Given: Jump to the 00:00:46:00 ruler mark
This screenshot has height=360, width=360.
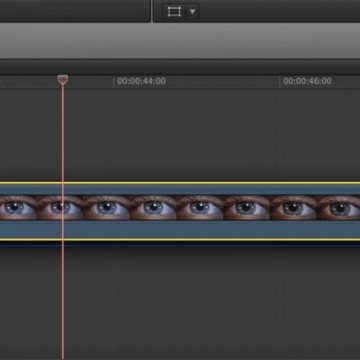Looking at the screenshot, I should [307, 81].
